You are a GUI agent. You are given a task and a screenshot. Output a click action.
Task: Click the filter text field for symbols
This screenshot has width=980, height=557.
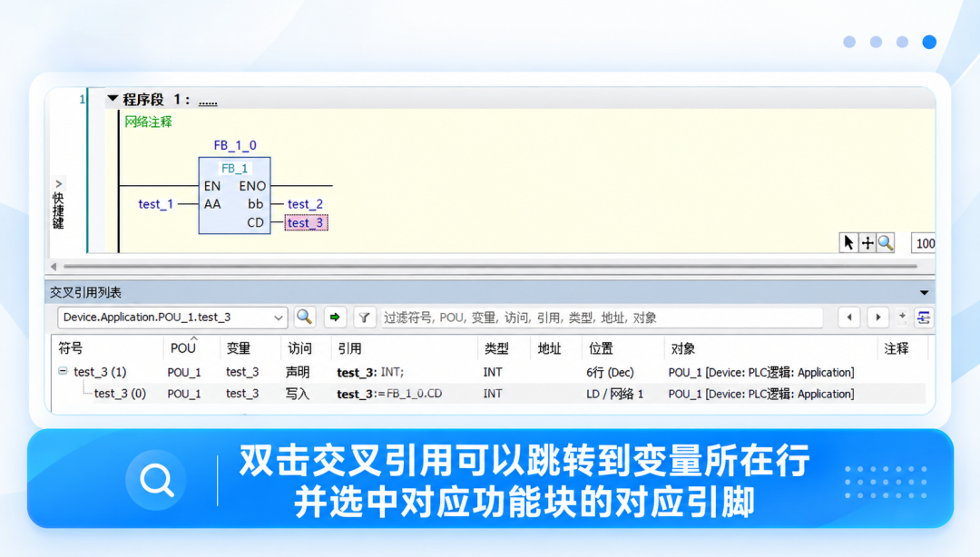pyautogui.click(x=600, y=318)
